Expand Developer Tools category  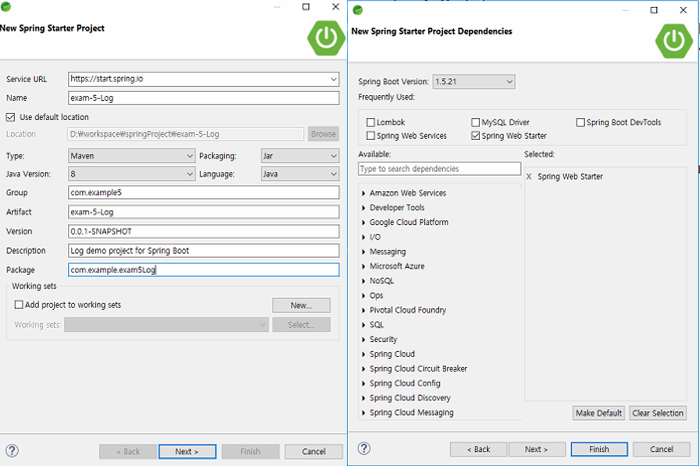[363, 208]
